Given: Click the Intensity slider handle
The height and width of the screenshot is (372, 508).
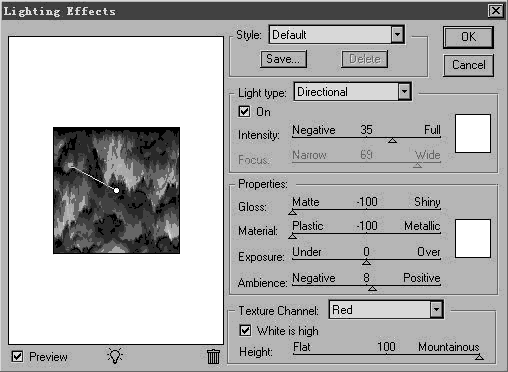Looking at the screenshot, I should pyautogui.click(x=392, y=141).
